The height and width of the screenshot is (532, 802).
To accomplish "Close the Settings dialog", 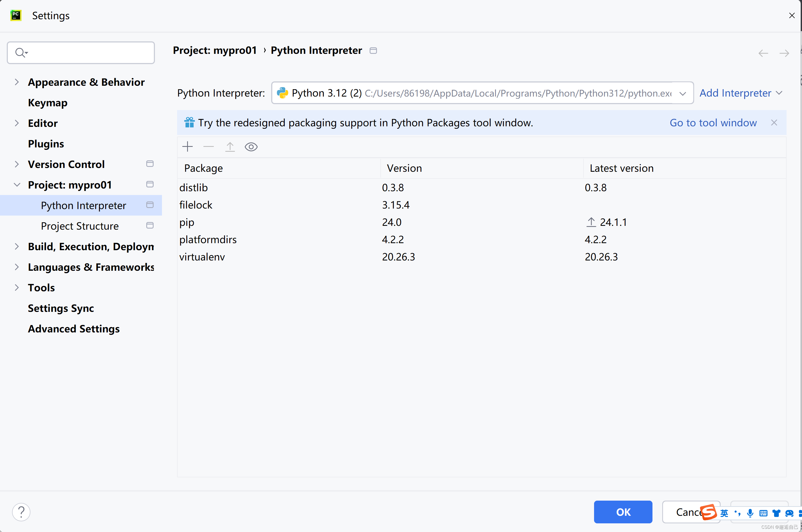I will tap(792, 15).
